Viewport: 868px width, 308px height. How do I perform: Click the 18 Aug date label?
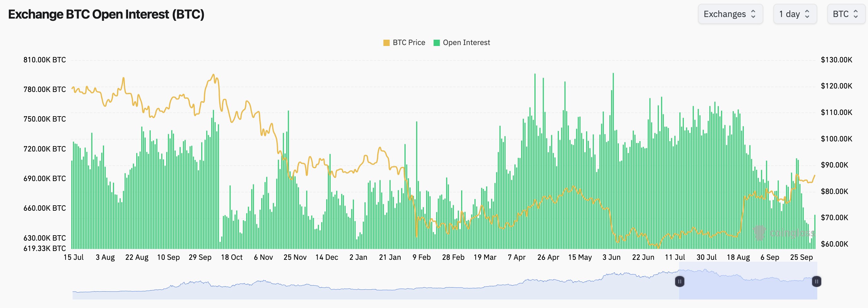(x=738, y=257)
